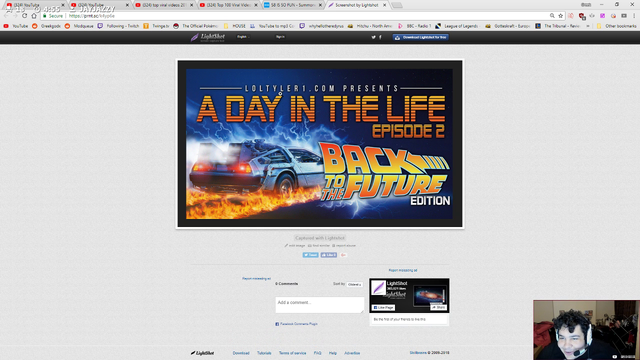Open the YouTube bookmark
The image size is (640, 360).
tap(16, 26)
